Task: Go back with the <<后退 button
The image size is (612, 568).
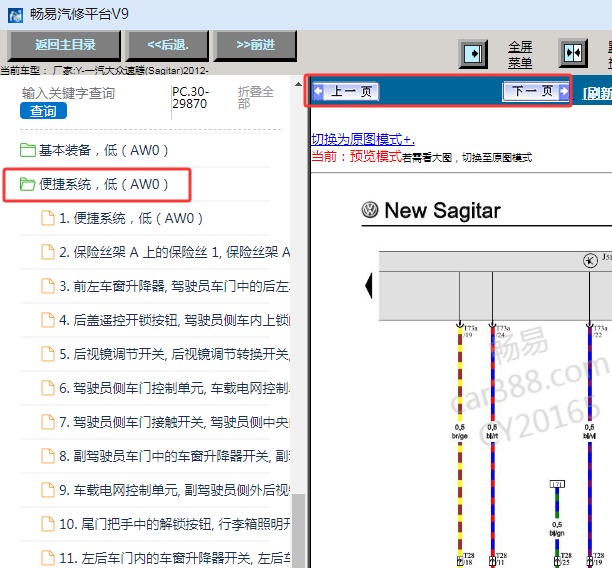Action: tap(168, 45)
